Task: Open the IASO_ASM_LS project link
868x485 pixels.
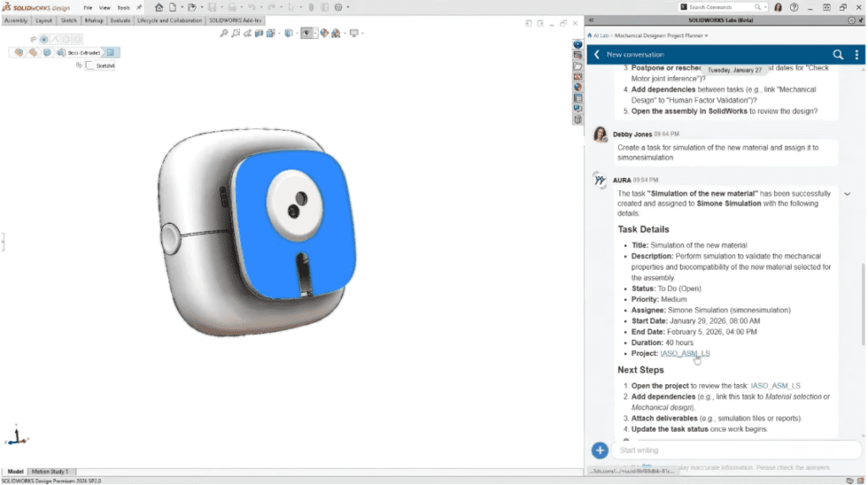Action: click(685, 354)
